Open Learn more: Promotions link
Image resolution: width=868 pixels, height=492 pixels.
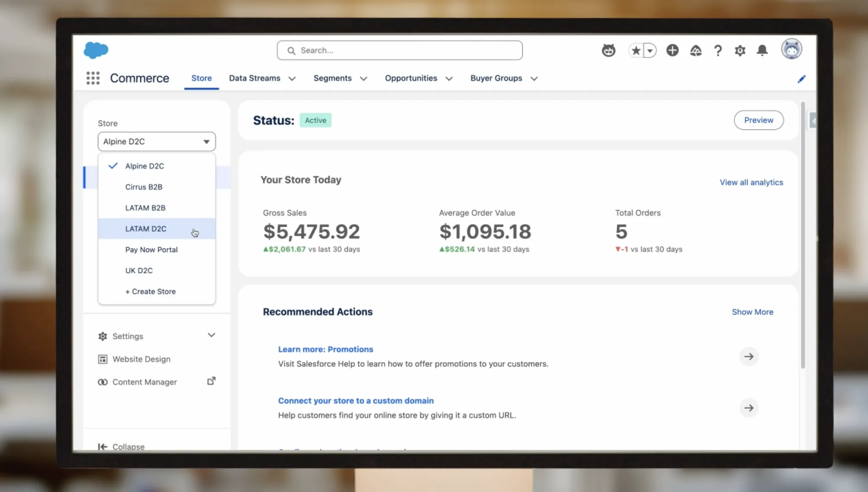click(x=325, y=349)
